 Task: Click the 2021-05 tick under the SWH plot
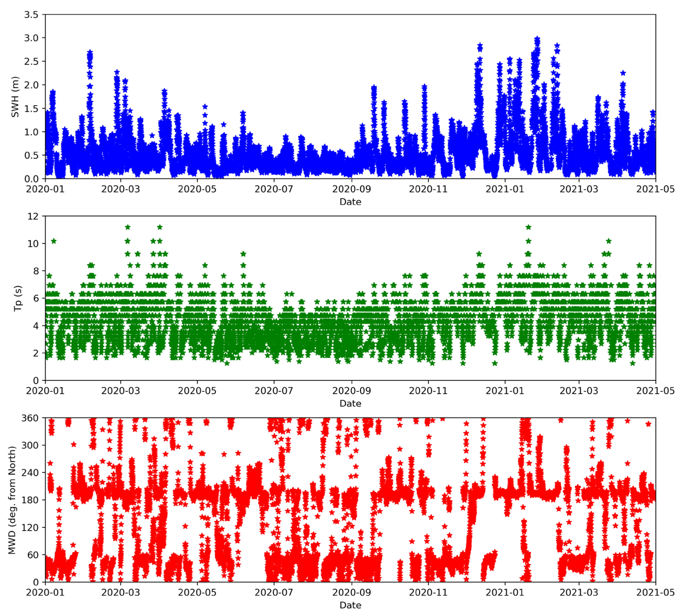655,189
